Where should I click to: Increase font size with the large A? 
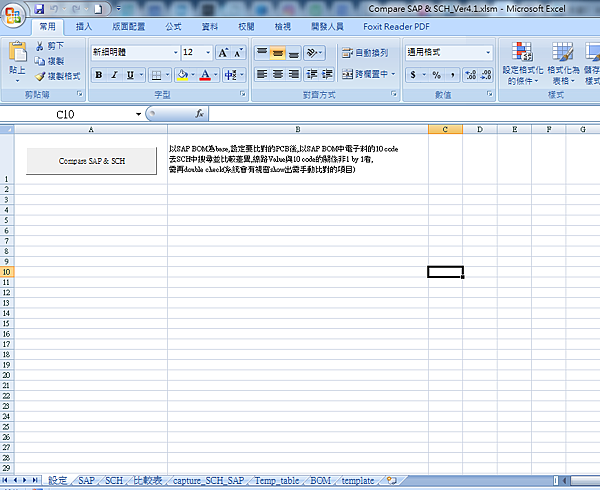point(223,53)
